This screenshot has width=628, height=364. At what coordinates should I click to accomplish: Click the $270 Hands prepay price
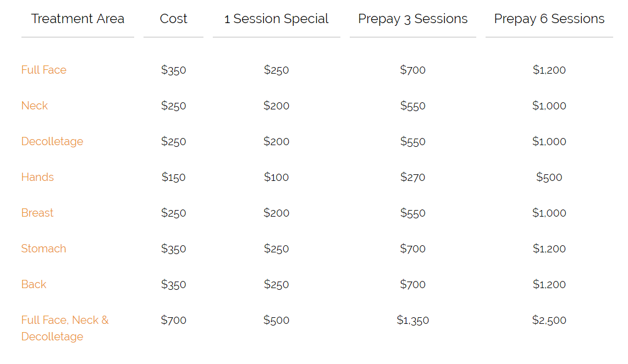pyautogui.click(x=413, y=177)
